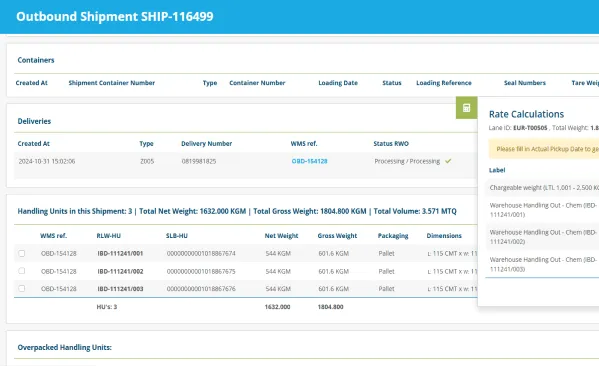The width and height of the screenshot is (599, 366).
Task: Click the green checkmark next to Processing status
Action: (448, 161)
